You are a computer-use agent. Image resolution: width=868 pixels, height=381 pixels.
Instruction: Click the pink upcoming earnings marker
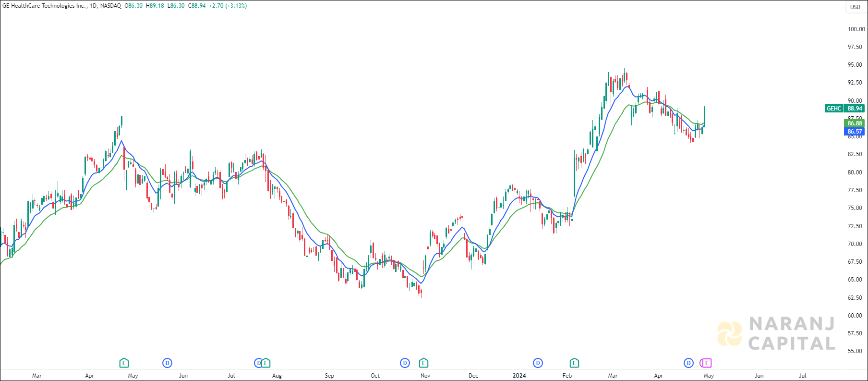(x=707, y=363)
